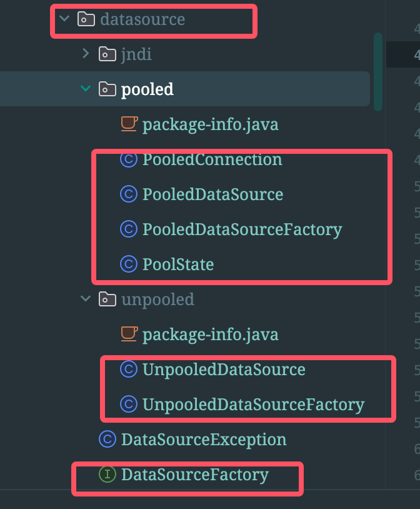Open PooledDataSourceFactory in the tree
The image size is (420, 509).
tap(242, 229)
